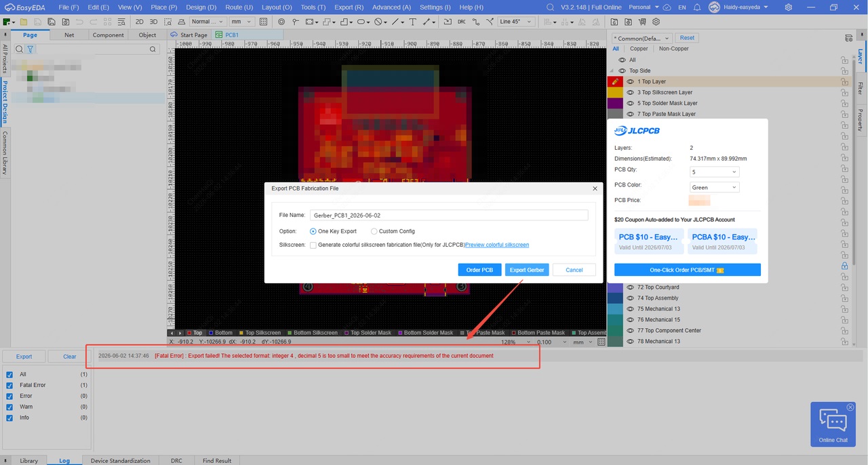Click the cloud sync icon
The width and height of the screenshot is (868, 465).
click(667, 7)
